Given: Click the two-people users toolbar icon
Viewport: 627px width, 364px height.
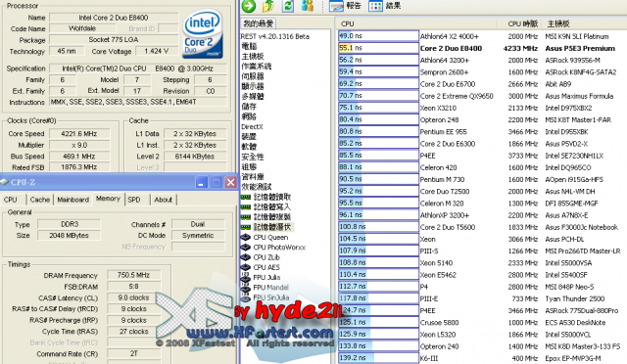Looking at the screenshot, I should pos(307,6).
